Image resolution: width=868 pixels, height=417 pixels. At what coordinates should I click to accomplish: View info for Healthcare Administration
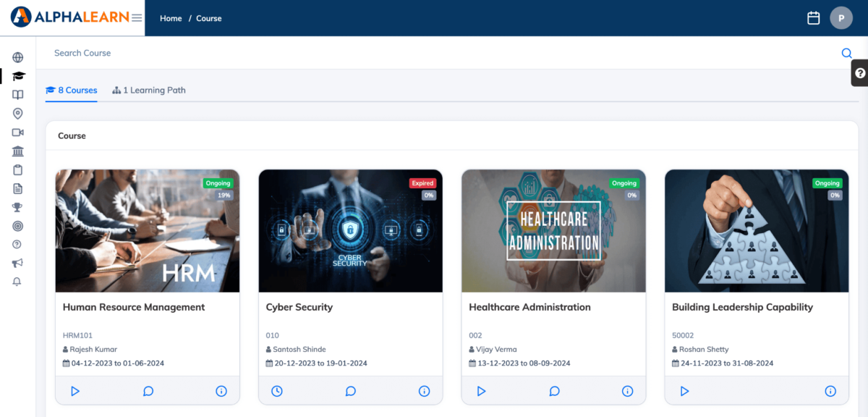tap(628, 391)
